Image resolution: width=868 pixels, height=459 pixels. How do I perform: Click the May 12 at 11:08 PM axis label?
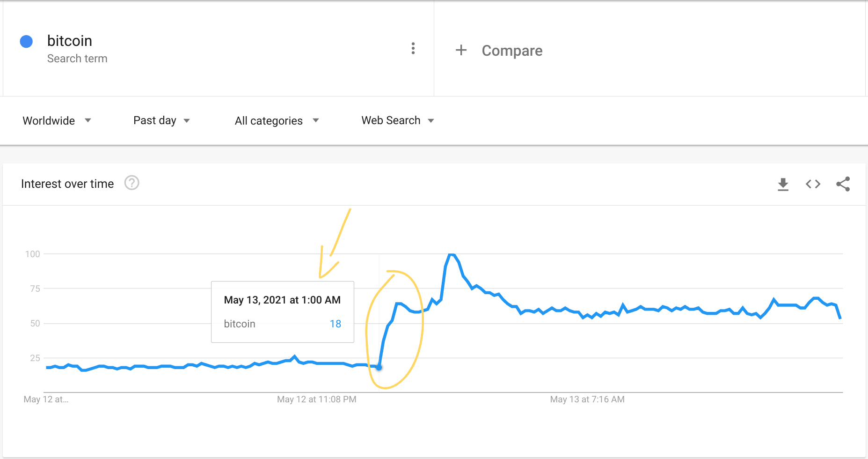317,400
